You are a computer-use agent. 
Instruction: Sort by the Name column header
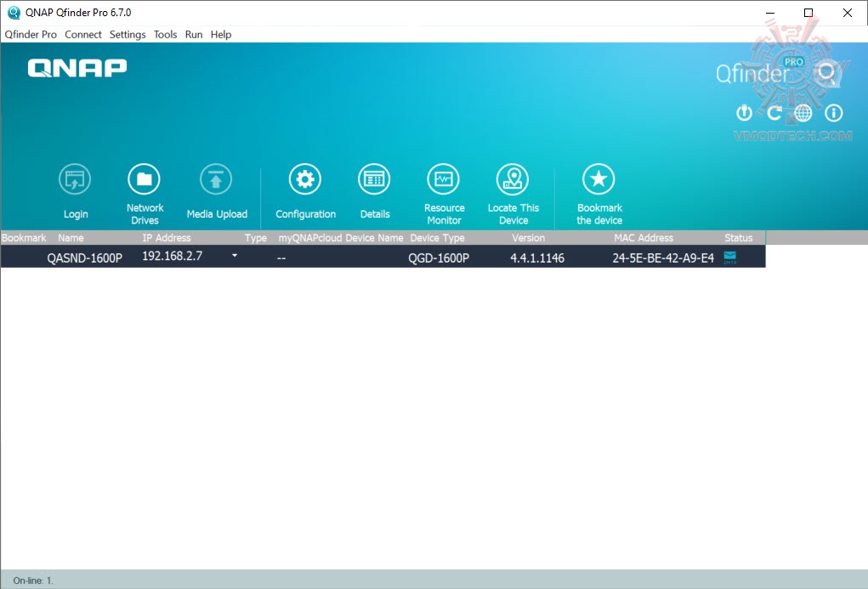click(71, 238)
